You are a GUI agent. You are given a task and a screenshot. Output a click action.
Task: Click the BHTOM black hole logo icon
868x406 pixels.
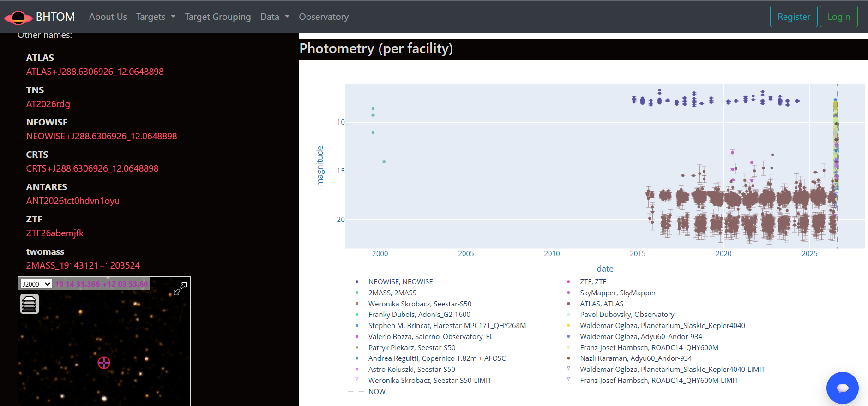coord(18,18)
